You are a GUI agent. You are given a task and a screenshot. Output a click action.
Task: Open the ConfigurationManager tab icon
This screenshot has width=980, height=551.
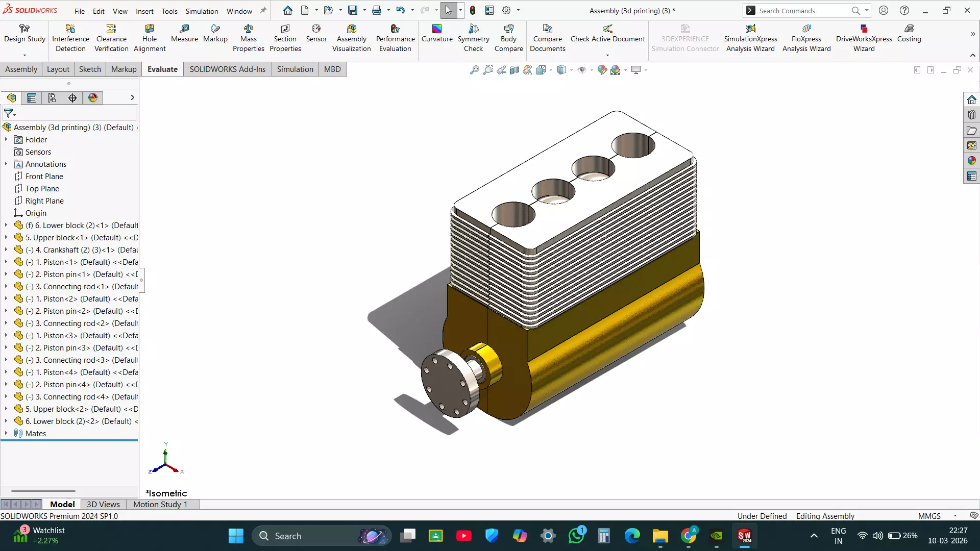52,98
